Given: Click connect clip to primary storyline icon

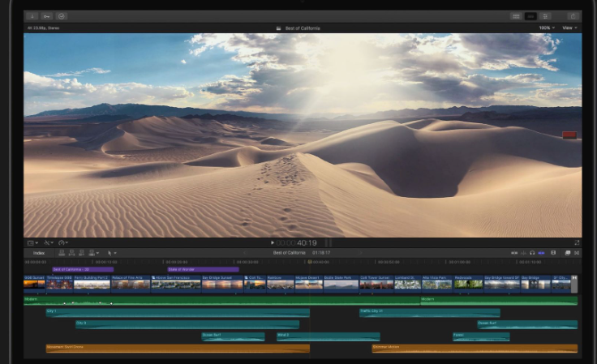Looking at the screenshot, I should pyautogui.click(x=62, y=253).
